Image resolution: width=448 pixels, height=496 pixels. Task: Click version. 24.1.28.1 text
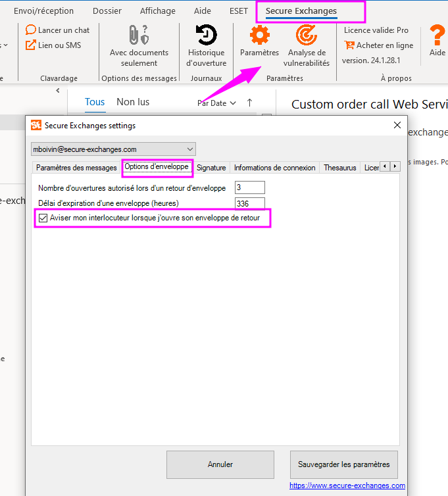(371, 60)
